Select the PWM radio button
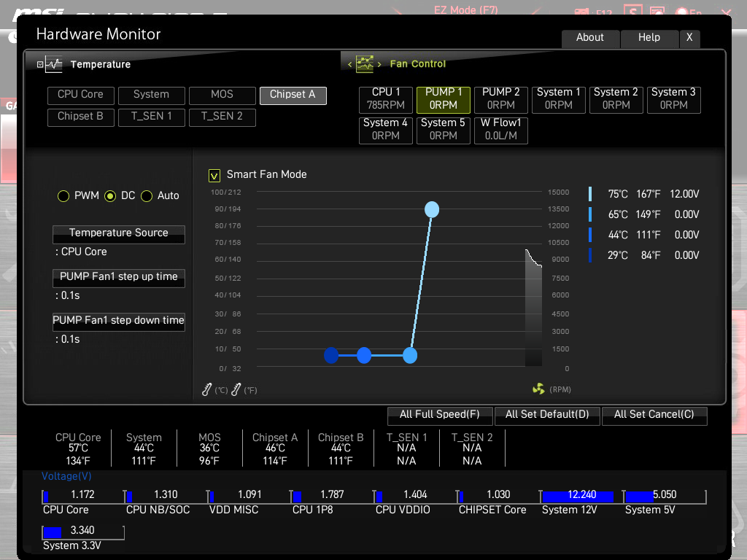 coord(63,195)
